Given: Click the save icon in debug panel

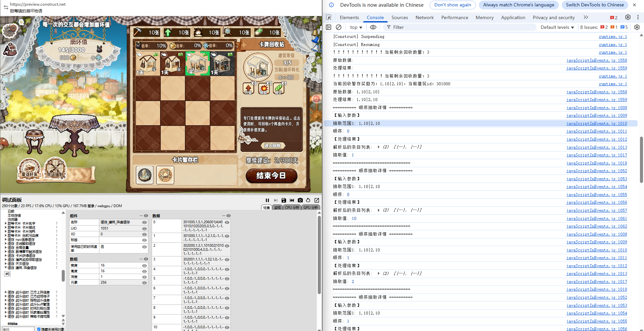Looking at the screenshot, I should (x=284, y=200).
